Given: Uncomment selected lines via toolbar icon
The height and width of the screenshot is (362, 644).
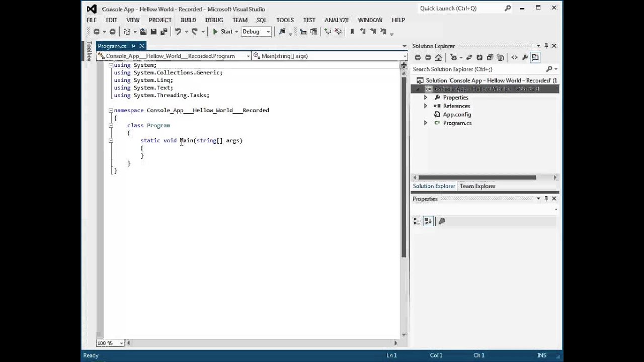Looking at the screenshot, I should (338, 32).
